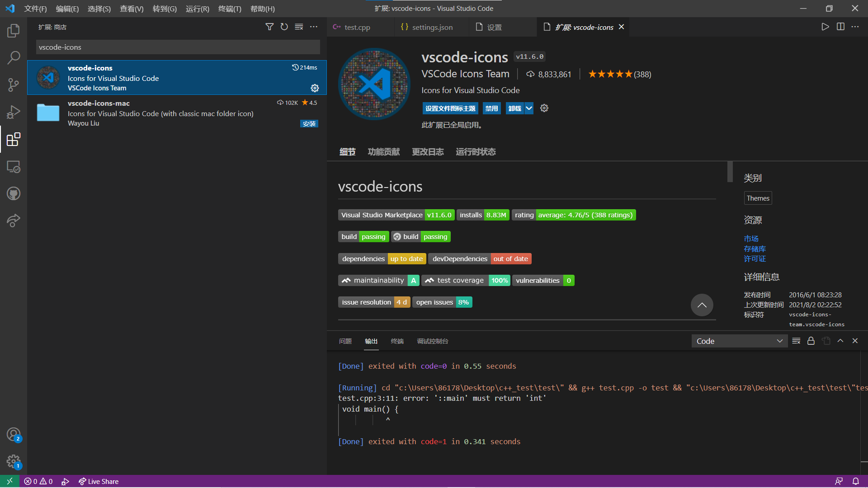868x488 pixels.
Task: Open the Explorer view in activity bar
Action: (14, 31)
